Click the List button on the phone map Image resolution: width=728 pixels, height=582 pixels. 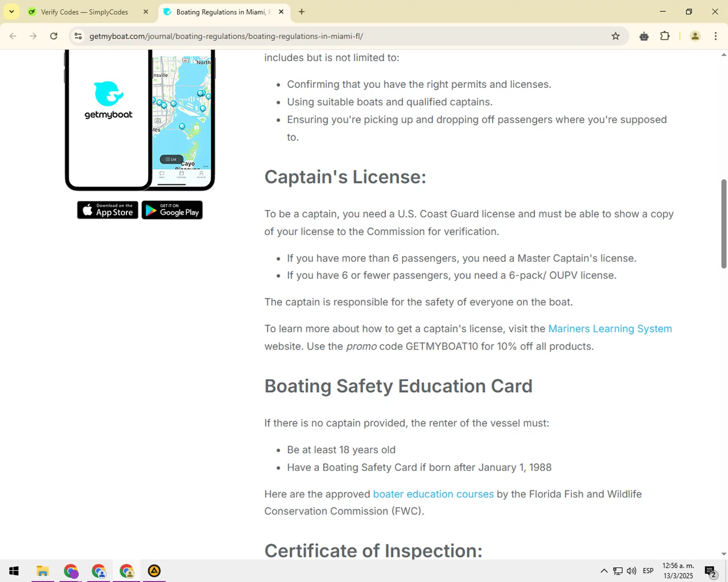[x=171, y=159]
